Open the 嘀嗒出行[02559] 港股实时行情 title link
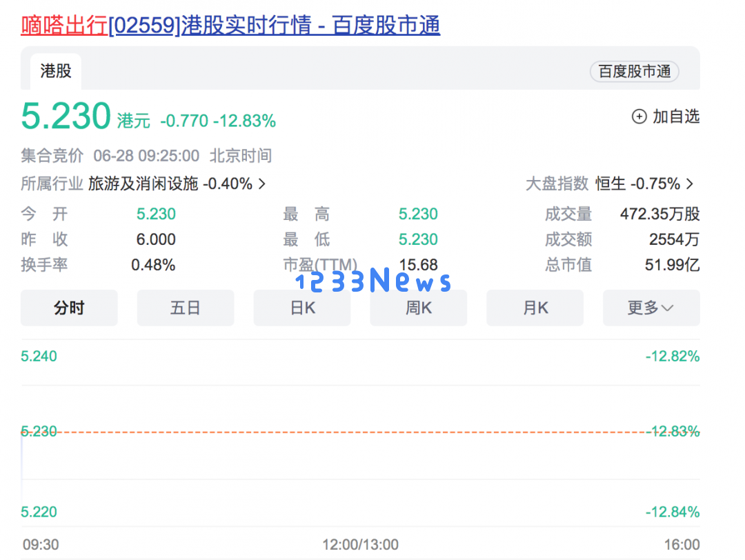The height and width of the screenshot is (560, 745). (x=230, y=26)
